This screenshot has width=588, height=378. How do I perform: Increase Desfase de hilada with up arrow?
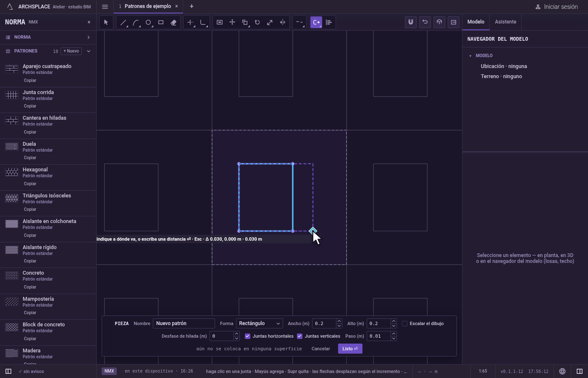click(x=236, y=334)
